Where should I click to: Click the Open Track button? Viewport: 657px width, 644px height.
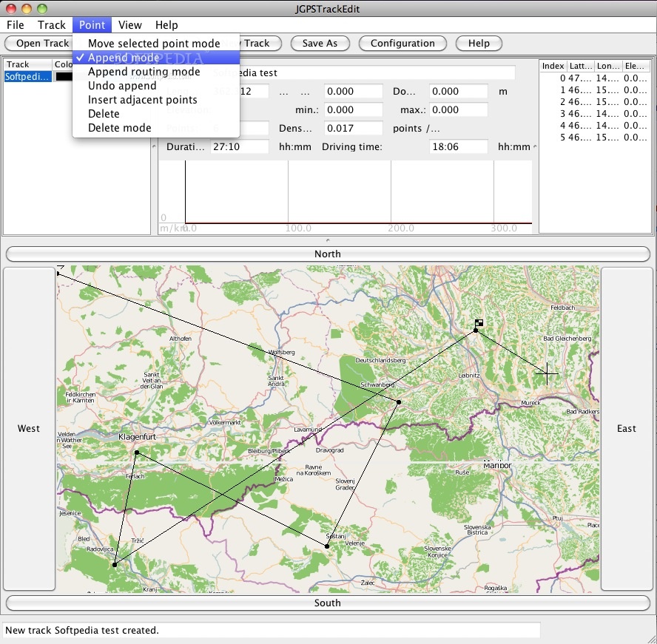pos(38,43)
